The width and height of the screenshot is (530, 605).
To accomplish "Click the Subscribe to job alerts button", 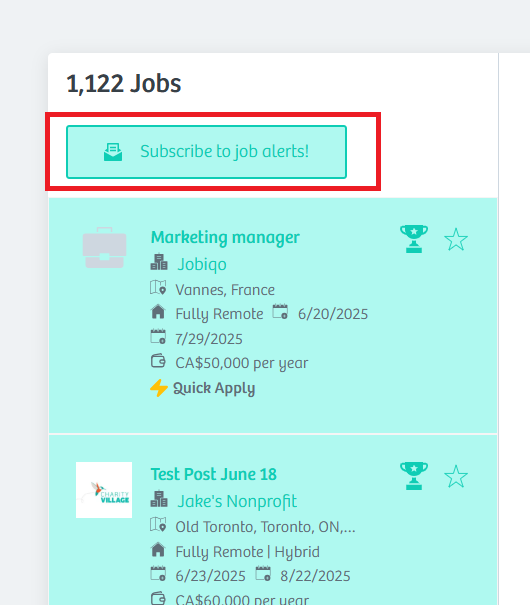I will 206,152.
